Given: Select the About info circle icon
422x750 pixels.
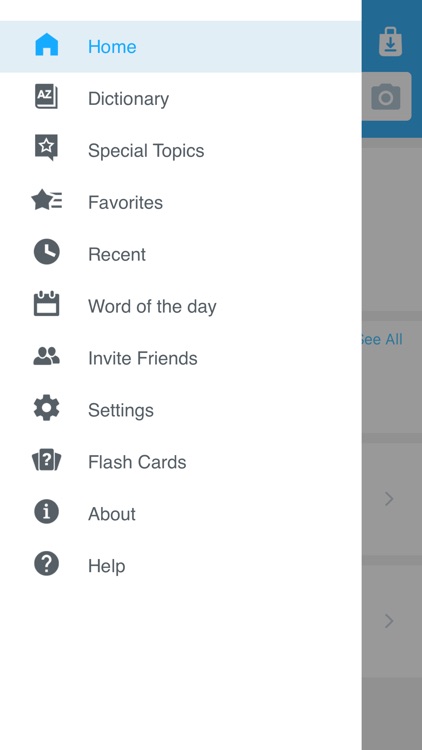Looking at the screenshot, I should click(x=46, y=512).
